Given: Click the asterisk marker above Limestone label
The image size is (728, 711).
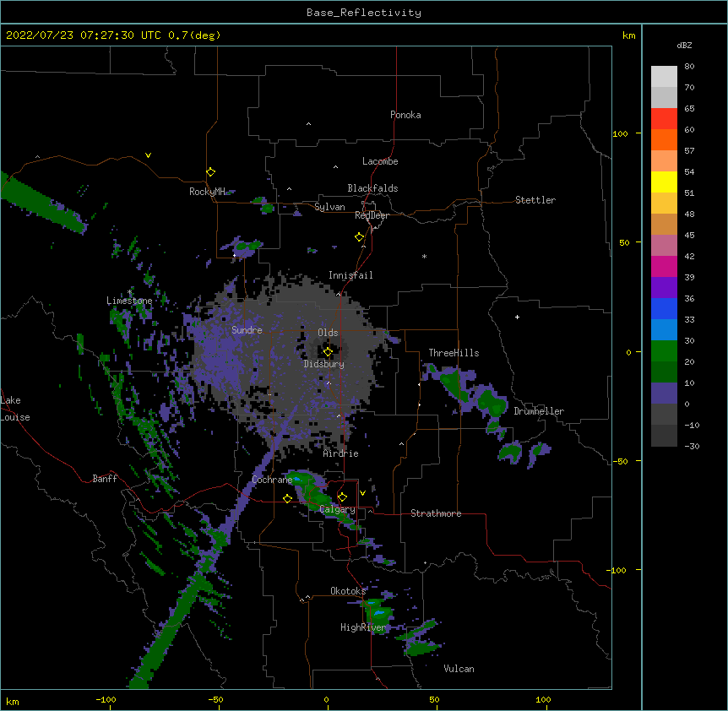Looking at the screenshot, I should coord(129,292).
